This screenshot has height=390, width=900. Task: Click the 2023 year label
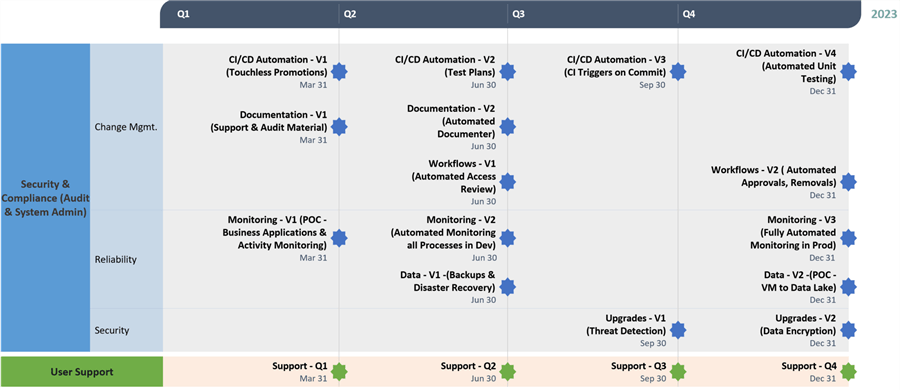(884, 14)
